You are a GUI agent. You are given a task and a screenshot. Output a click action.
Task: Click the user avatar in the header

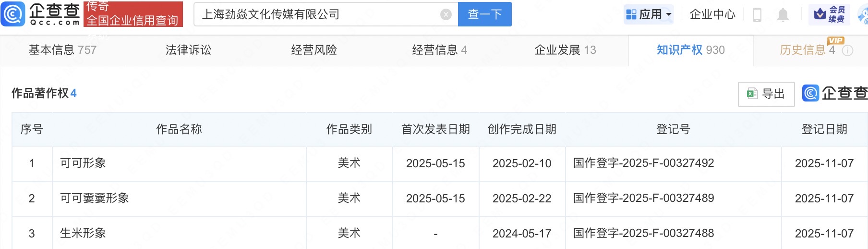click(864, 15)
